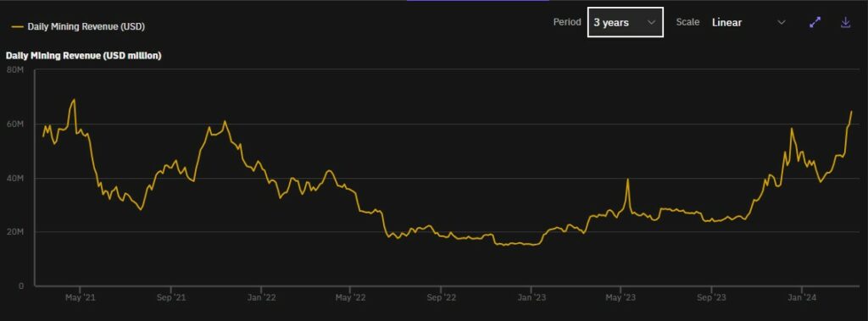Click the 40M y-axis label
The width and height of the screenshot is (868, 321).
pos(15,178)
